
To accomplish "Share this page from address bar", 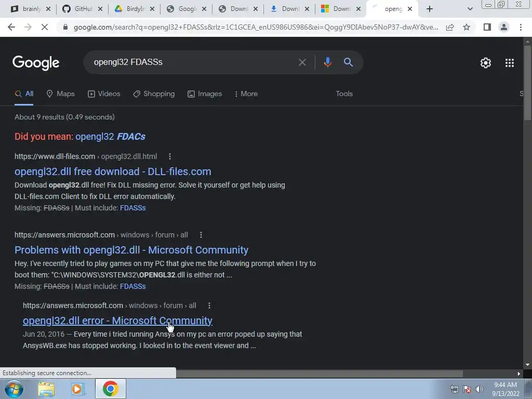I will (450, 27).
